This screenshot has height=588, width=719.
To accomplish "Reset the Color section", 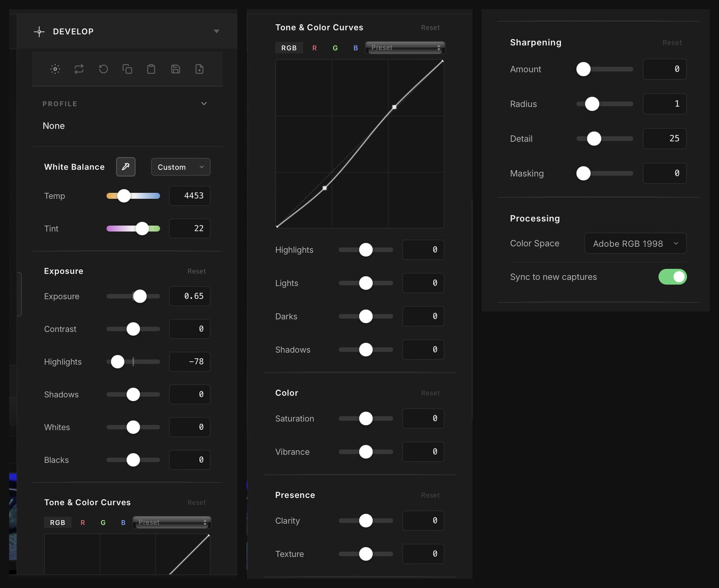I will point(430,393).
